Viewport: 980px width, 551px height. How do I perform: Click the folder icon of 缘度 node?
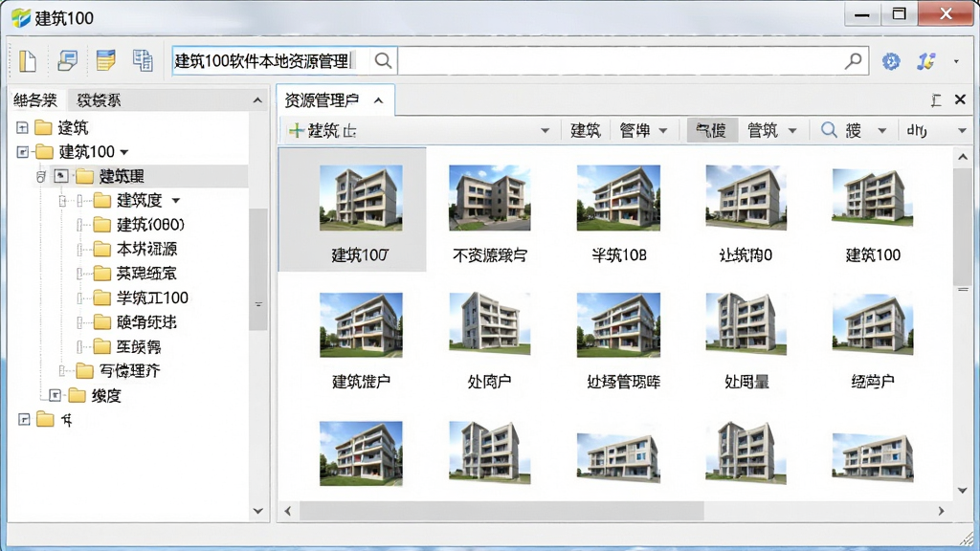(x=77, y=395)
